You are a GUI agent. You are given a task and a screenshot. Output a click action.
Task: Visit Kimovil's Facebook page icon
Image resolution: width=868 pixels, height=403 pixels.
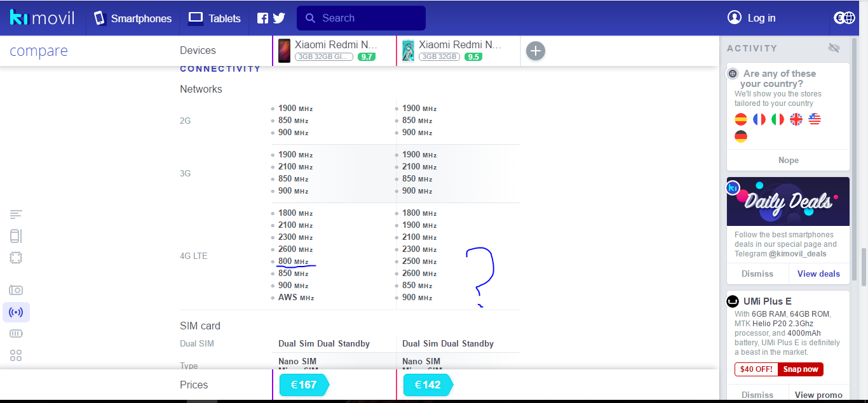pyautogui.click(x=262, y=18)
